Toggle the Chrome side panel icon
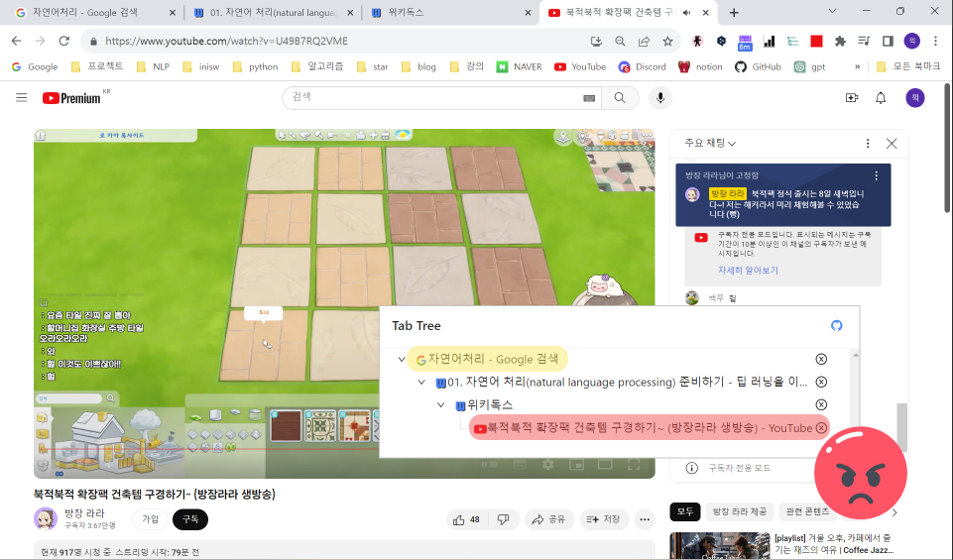The width and height of the screenshot is (953, 560). click(888, 41)
